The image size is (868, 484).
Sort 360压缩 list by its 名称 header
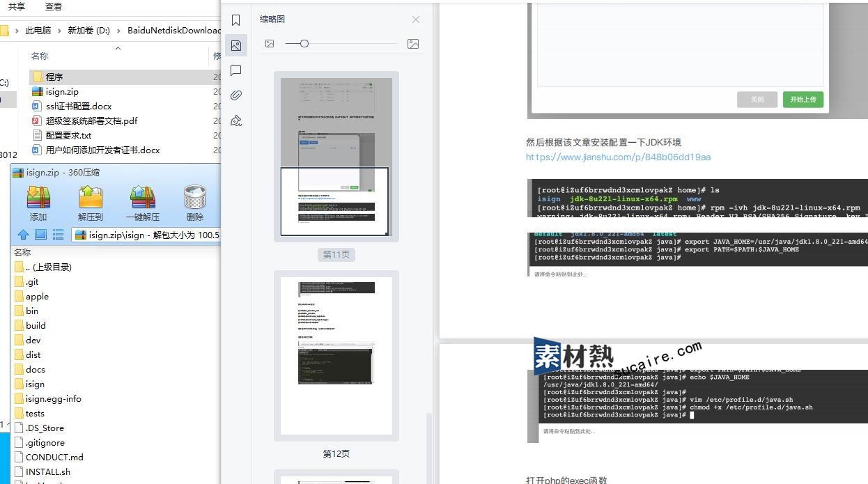point(22,252)
